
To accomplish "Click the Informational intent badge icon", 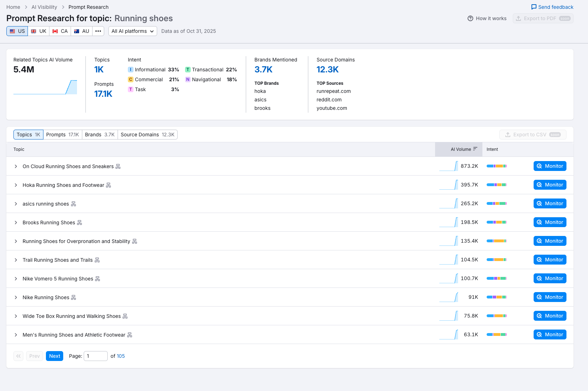I will coord(131,70).
